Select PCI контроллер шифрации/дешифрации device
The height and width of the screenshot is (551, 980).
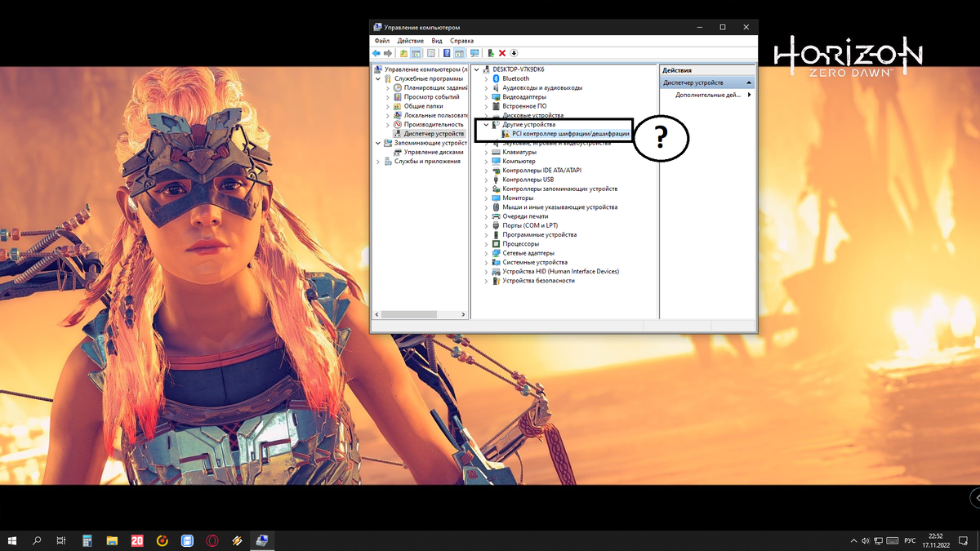pyautogui.click(x=571, y=133)
